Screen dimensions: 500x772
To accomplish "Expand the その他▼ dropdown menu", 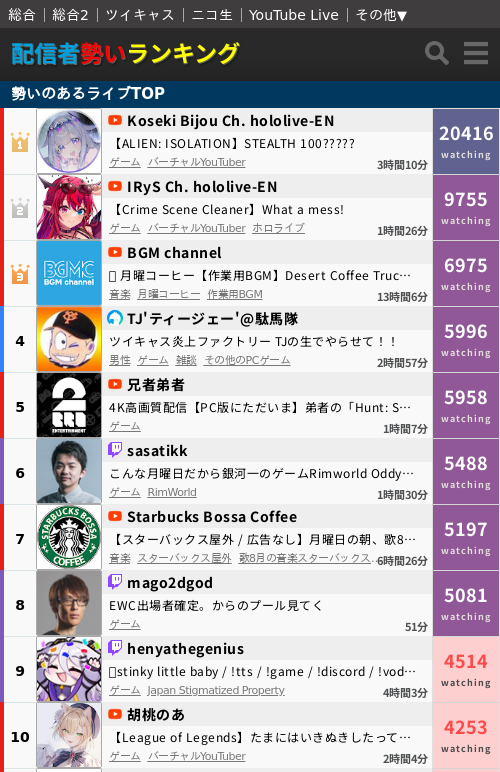I will point(381,15).
